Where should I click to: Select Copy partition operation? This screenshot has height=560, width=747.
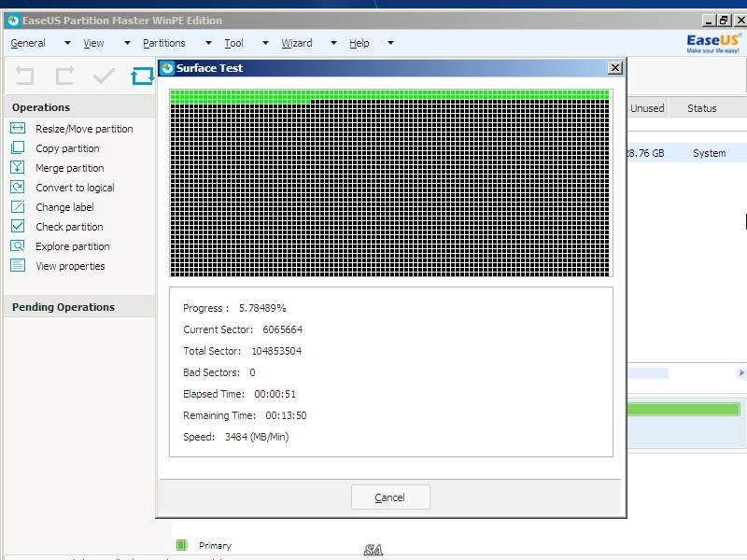coord(67,148)
